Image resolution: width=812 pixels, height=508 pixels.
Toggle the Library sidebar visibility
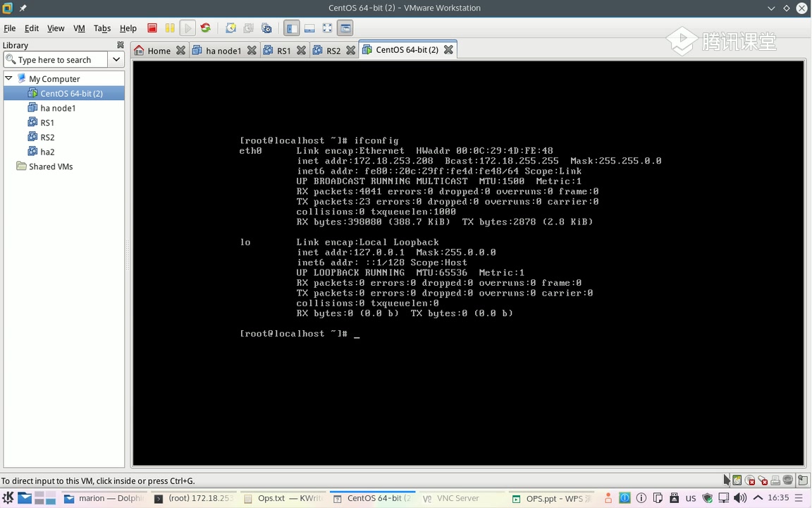pos(291,28)
